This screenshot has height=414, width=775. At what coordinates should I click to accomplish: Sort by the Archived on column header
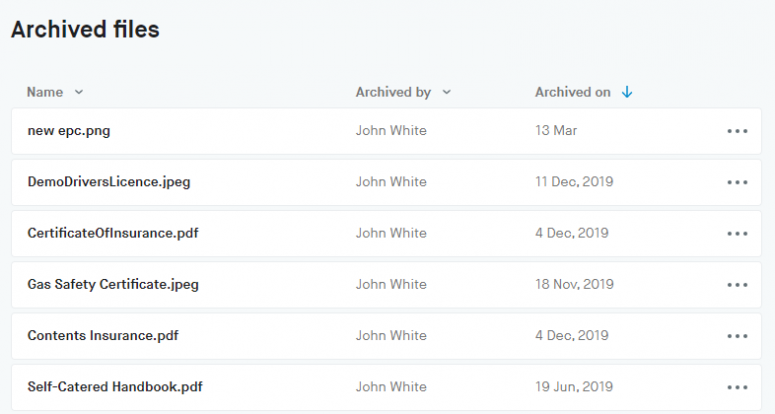(573, 92)
